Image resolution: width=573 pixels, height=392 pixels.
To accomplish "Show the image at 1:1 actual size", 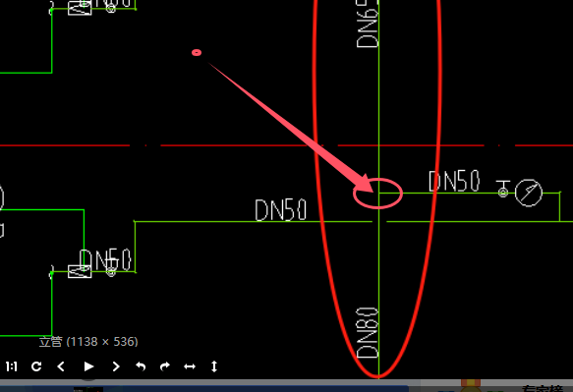I will point(12,366).
